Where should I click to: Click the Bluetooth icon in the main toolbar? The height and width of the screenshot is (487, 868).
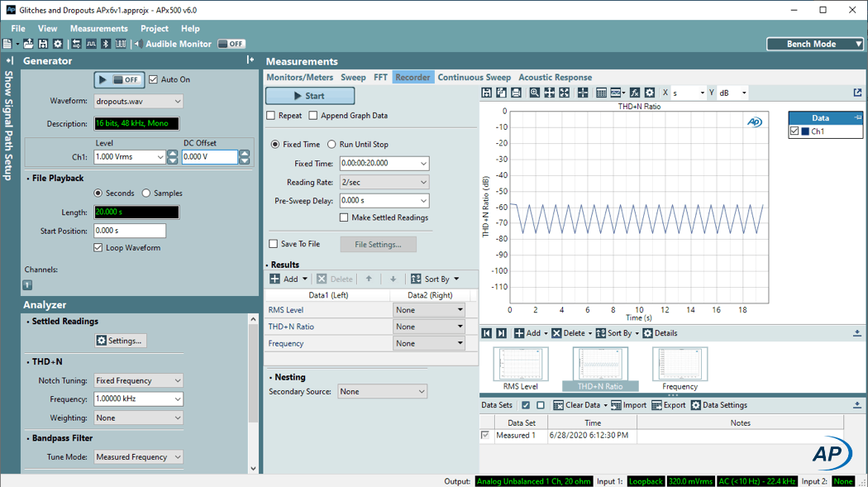[106, 44]
